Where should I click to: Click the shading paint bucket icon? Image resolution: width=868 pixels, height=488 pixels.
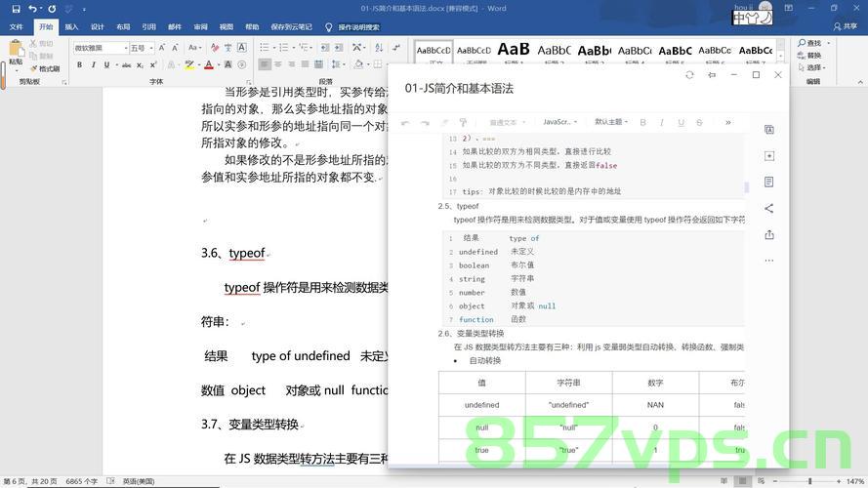(x=358, y=64)
